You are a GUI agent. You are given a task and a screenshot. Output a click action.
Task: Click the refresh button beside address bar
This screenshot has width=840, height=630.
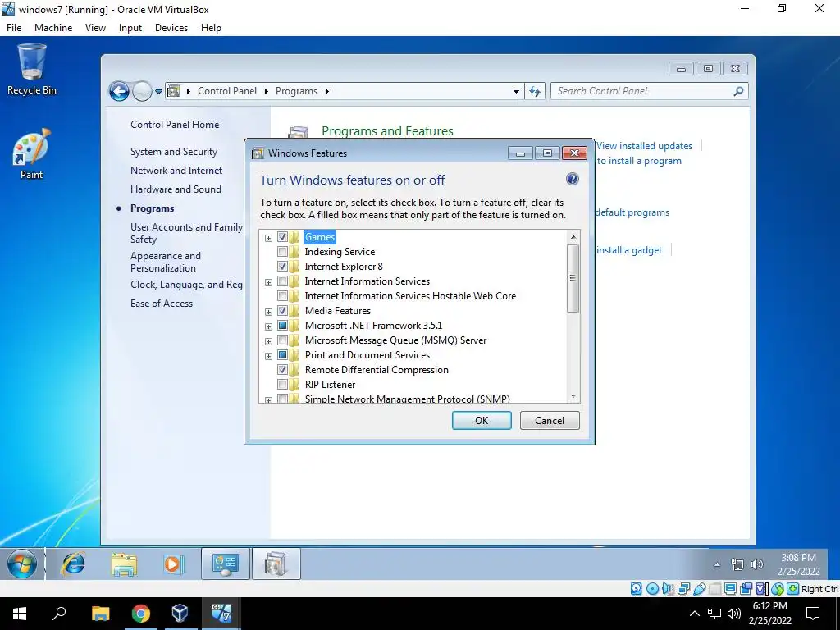coord(535,91)
